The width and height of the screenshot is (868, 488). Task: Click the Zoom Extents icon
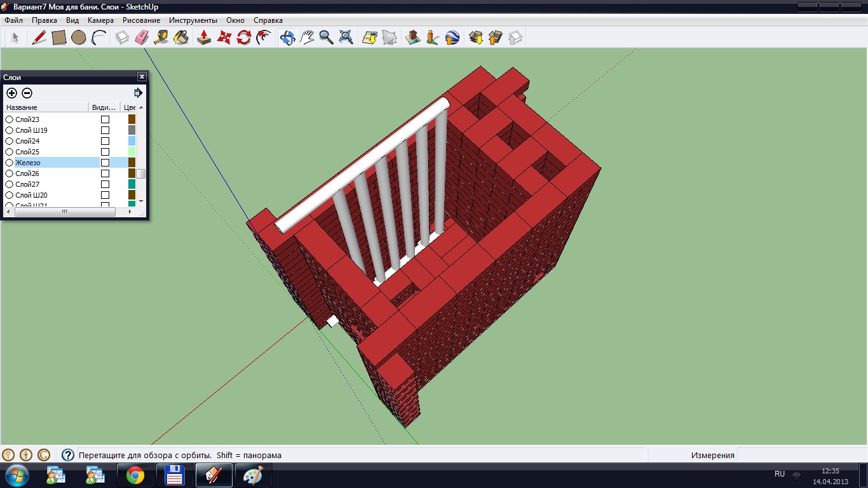click(x=346, y=37)
